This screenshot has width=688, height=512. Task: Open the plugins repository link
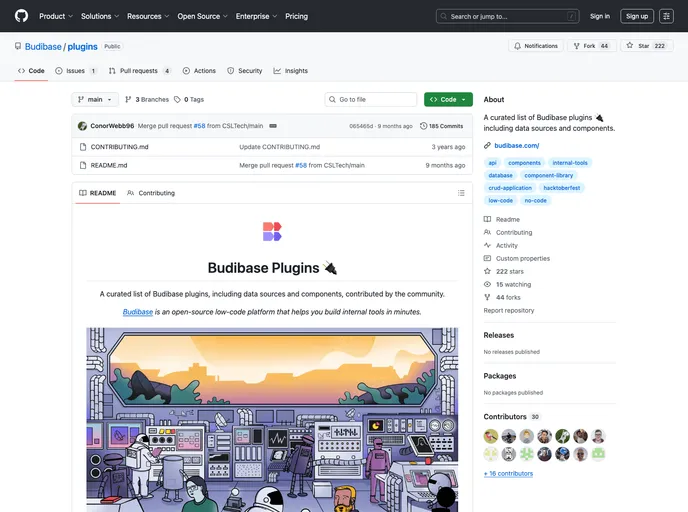(x=82, y=47)
